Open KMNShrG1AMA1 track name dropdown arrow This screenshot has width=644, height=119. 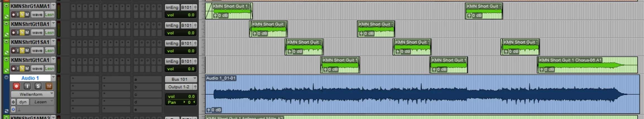coord(53,6)
